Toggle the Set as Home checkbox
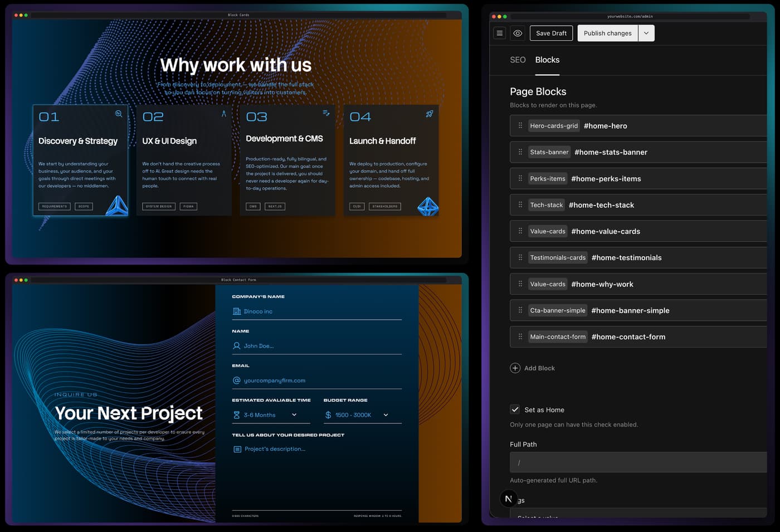Screen dimensions: 780x532 (x=515, y=409)
